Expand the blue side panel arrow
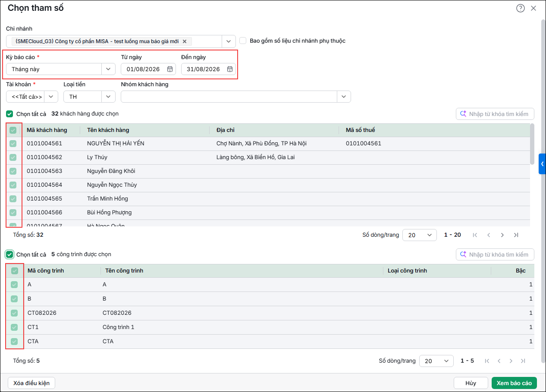The image size is (546, 392). click(542, 164)
